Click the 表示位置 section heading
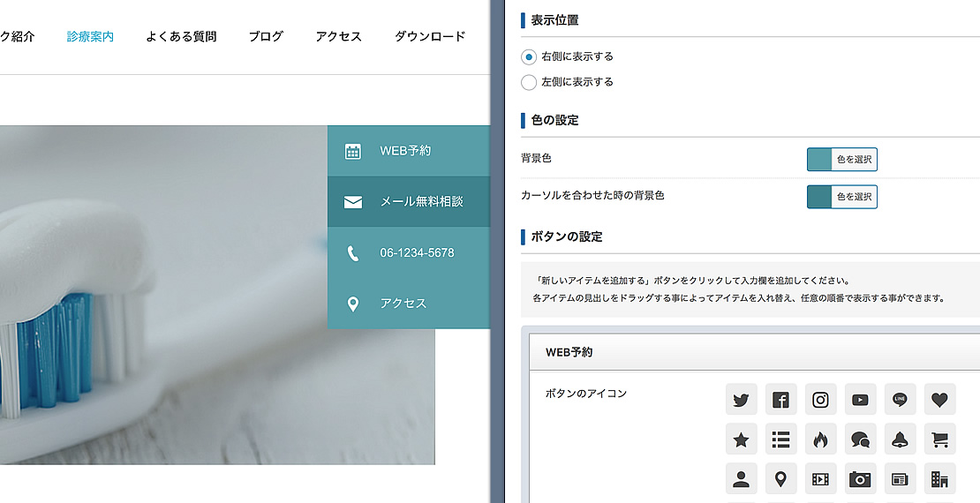 coord(554,20)
